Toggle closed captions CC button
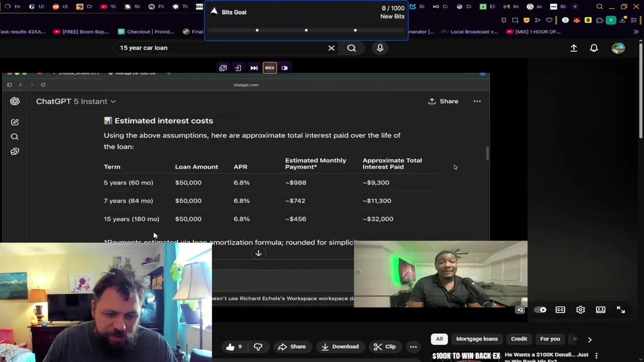This screenshot has width=644, height=362. tap(560, 310)
